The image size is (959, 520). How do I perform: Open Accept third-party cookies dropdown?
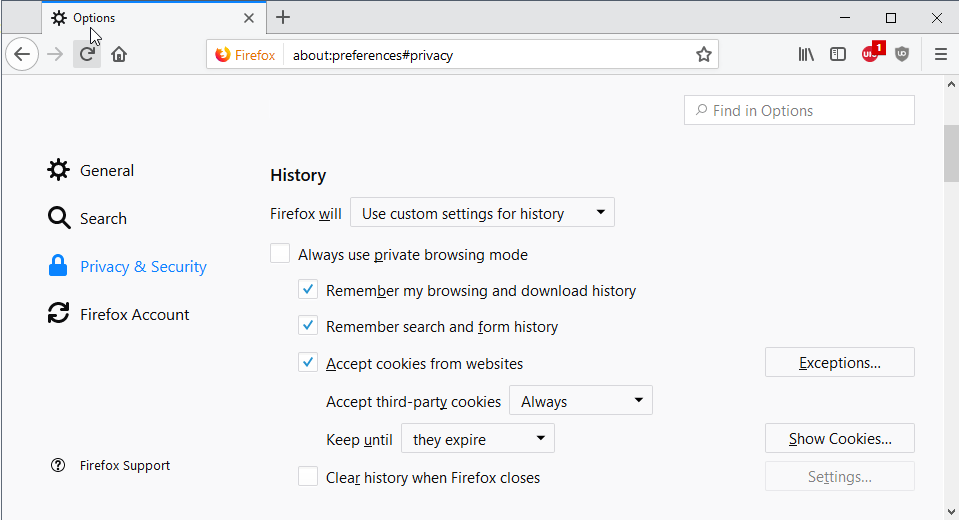tap(580, 400)
